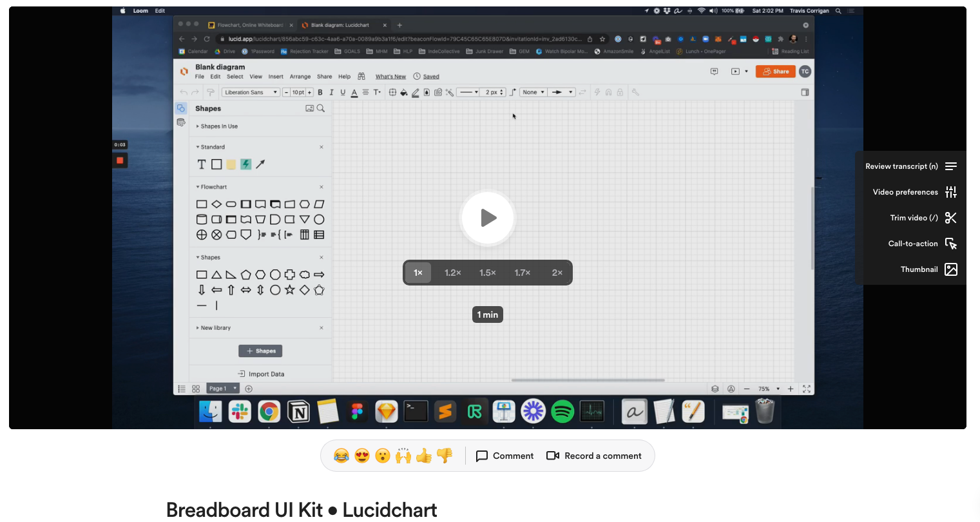Click the insert image icon in Shapes panel
Image resolution: width=980 pixels, height=522 pixels.
309,108
